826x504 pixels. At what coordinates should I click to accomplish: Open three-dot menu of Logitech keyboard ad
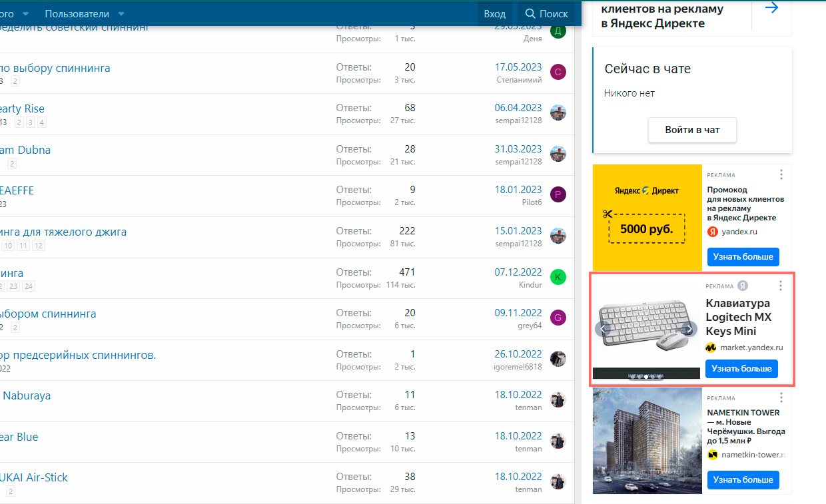(781, 286)
